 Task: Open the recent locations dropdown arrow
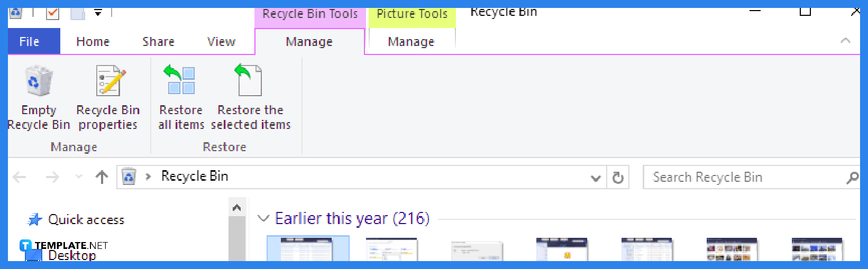[79, 177]
